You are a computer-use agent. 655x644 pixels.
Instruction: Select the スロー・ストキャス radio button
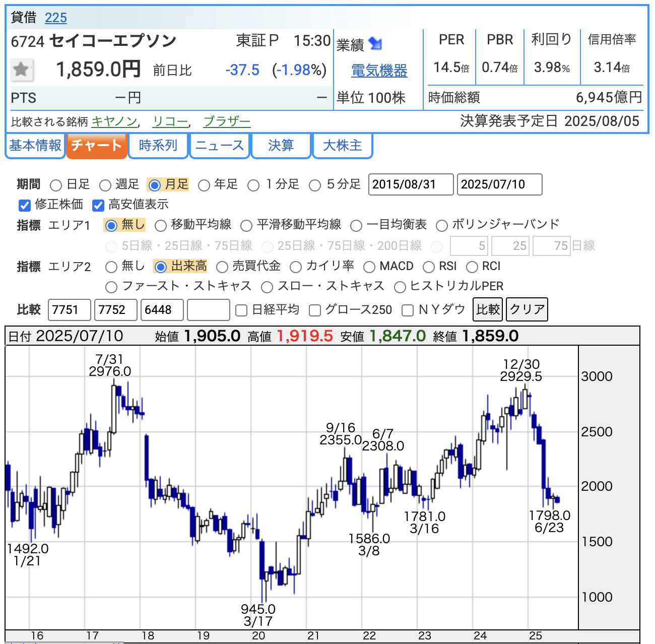[267, 287]
